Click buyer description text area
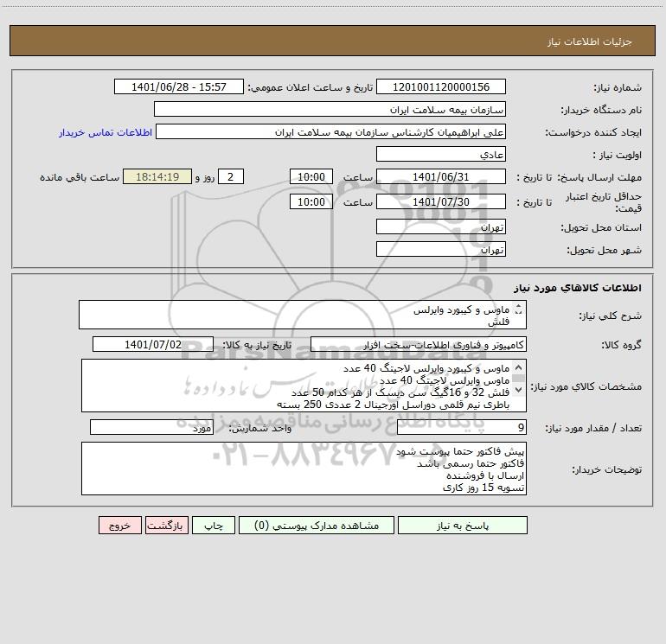The height and width of the screenshot is (644, 666). [x=304, y=469]
